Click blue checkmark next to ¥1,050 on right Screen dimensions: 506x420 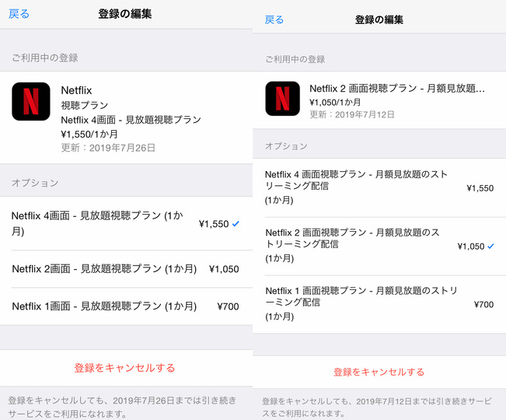coord(490,247)
